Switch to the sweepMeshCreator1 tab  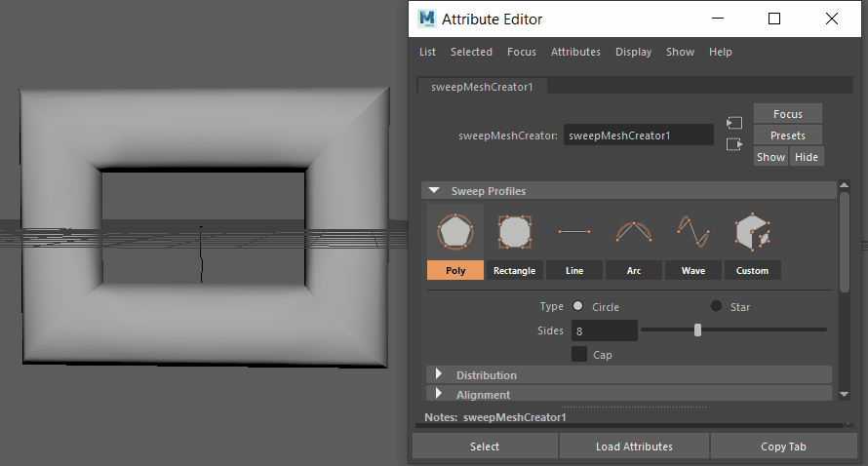(x=482, y=87)
